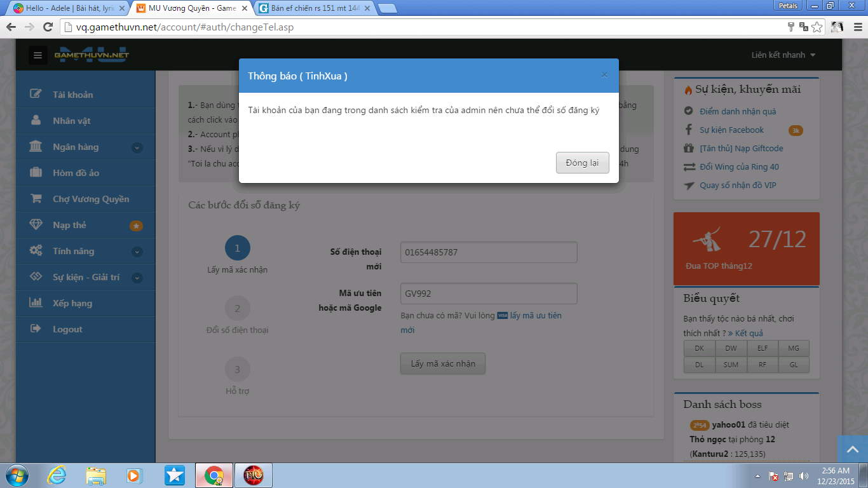The image size is (868, 488).
Task: Click the Xếp hạng chart icon
Action: [36, 303]
